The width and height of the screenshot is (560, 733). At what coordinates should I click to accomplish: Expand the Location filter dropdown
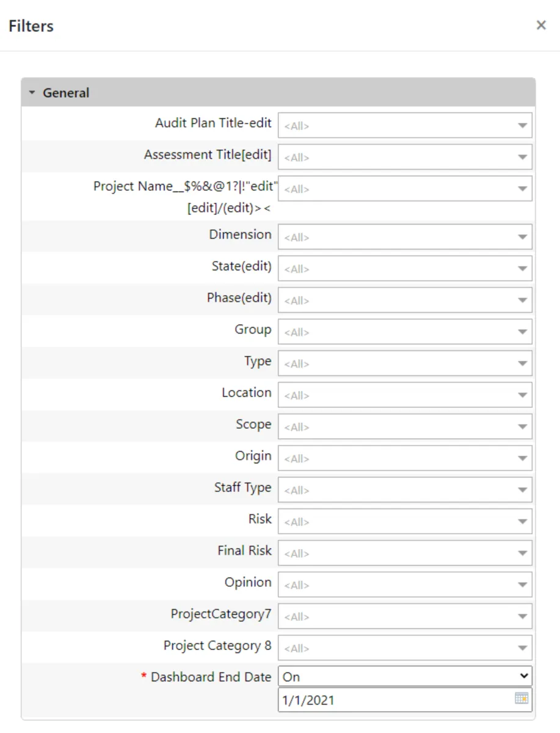point(405,395)
